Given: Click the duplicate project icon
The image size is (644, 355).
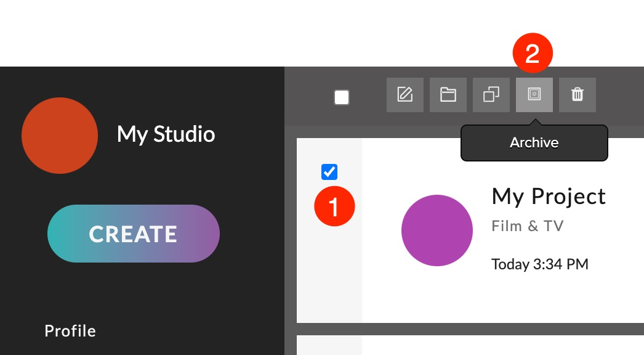Looking at the screenshot, I should (x=491, y=95).
